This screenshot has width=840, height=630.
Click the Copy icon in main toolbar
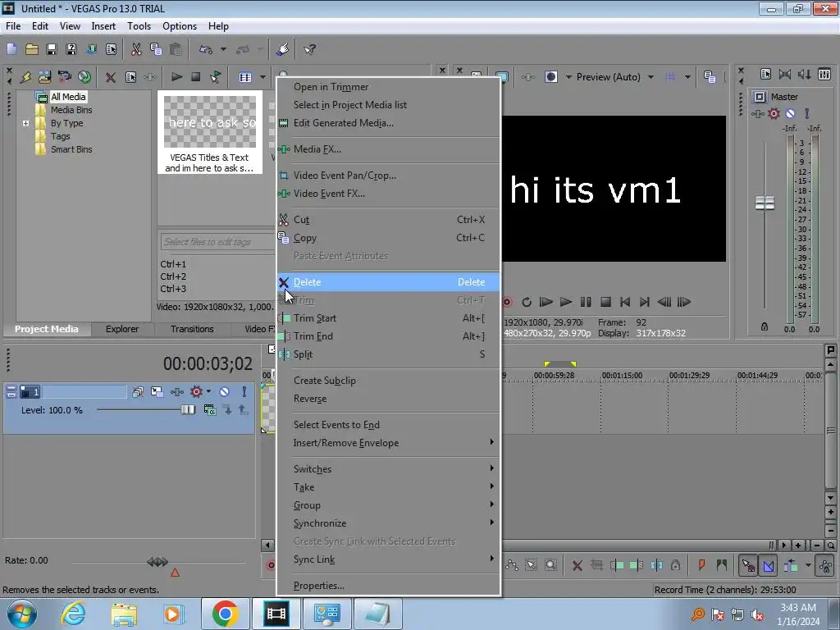(156, 49)
